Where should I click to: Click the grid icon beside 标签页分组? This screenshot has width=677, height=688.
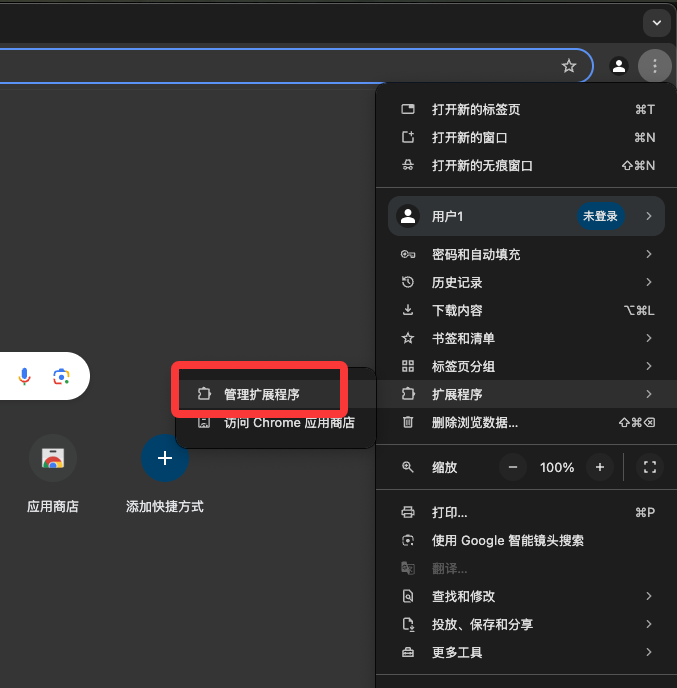click(x=408, y=366)
